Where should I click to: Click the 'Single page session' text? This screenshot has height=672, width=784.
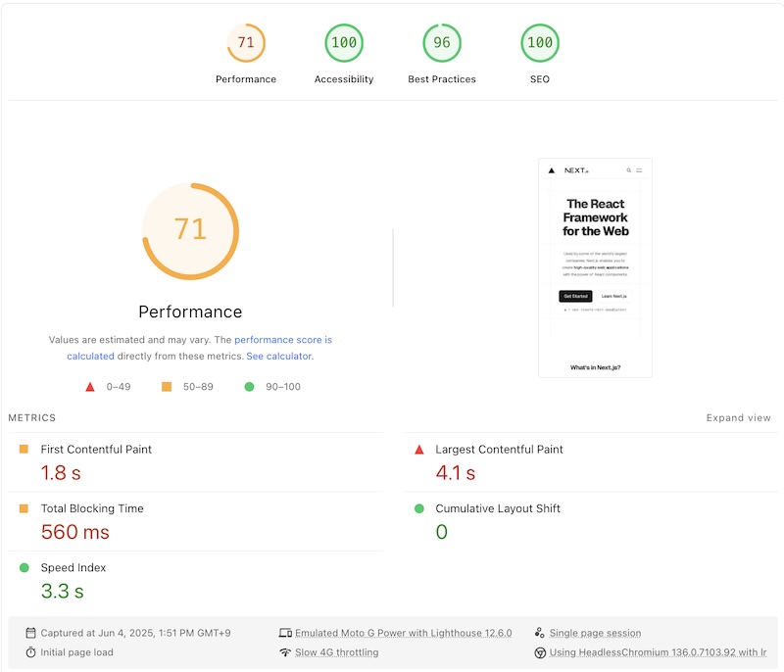(595, 633)
